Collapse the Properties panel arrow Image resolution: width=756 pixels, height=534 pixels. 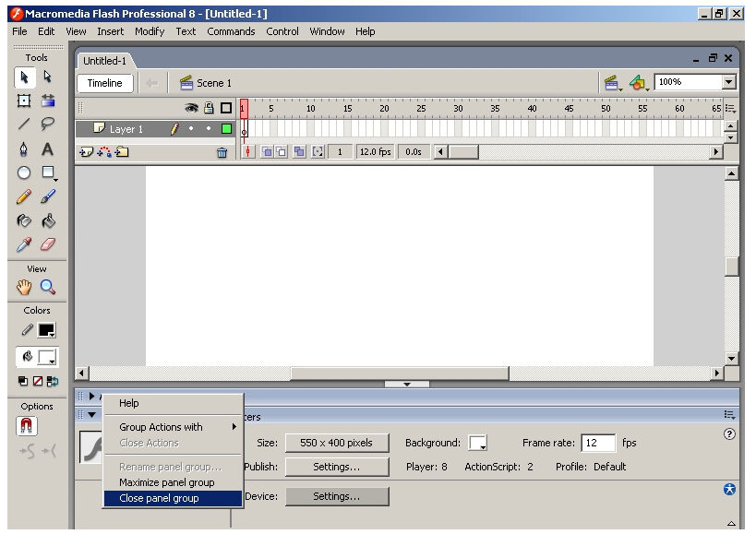point(91,415)
